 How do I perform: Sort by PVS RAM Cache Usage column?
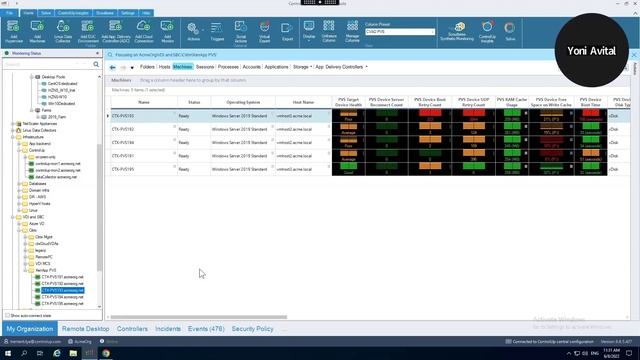pos(512,102)
